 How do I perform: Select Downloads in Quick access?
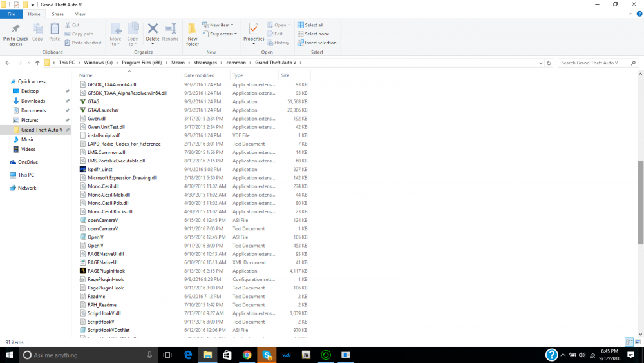(x=33, y=101)
